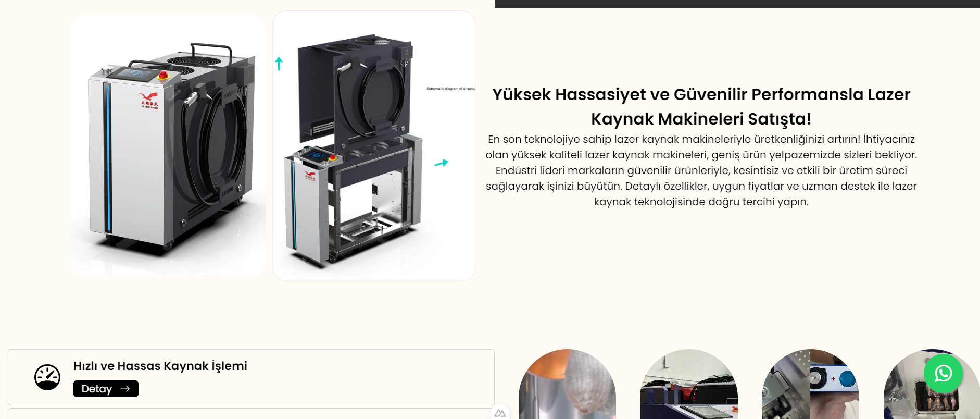Open the left laser welding machine photo
The height and width of the screenshot is (419, 980).
(x=169, y=146)
